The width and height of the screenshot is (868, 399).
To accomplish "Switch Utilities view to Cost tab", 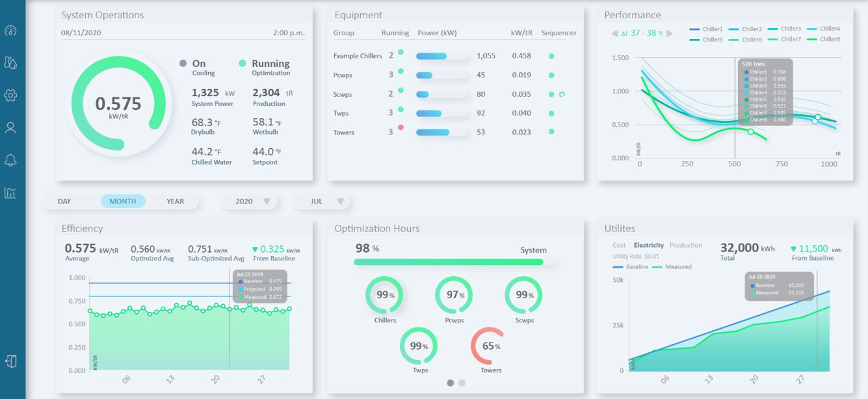I will pyautogui.click(x=619, y=245).
